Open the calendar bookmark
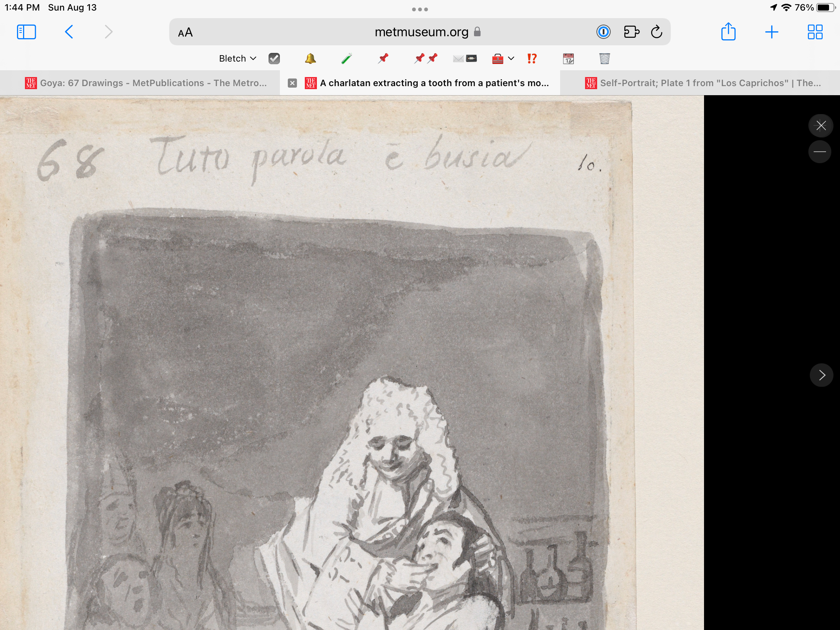 click(568, 59)
